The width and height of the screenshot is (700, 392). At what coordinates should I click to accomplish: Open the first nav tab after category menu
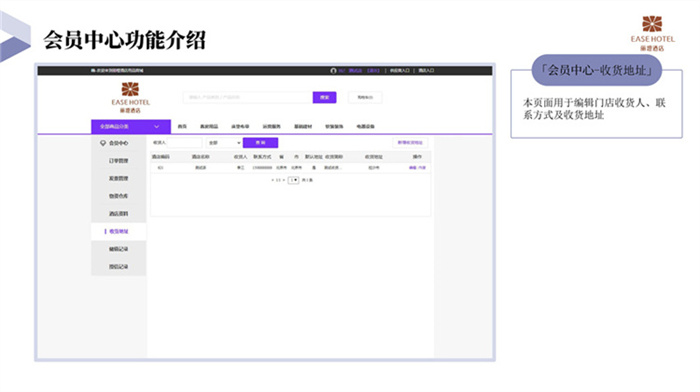[182, 127]
